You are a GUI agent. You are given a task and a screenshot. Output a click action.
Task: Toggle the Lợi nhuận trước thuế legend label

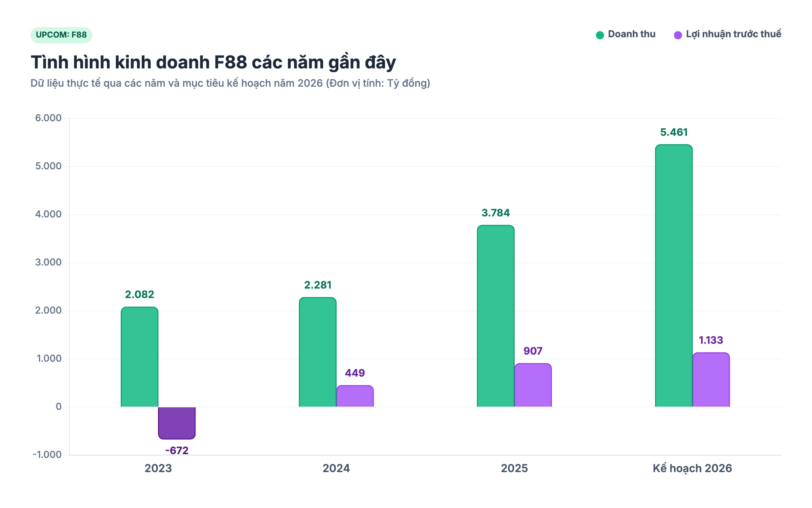pyautogui.click(x=734, y=34)
